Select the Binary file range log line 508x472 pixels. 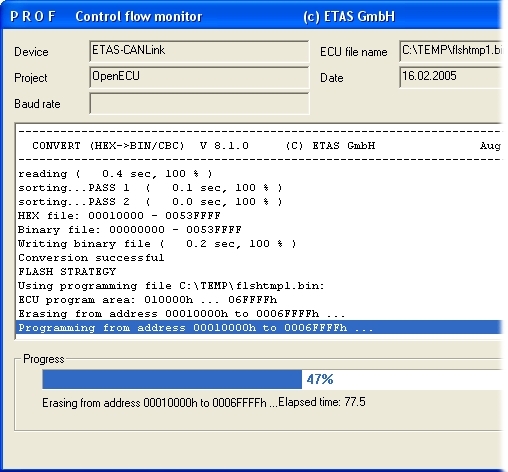[x=259, y=230]
